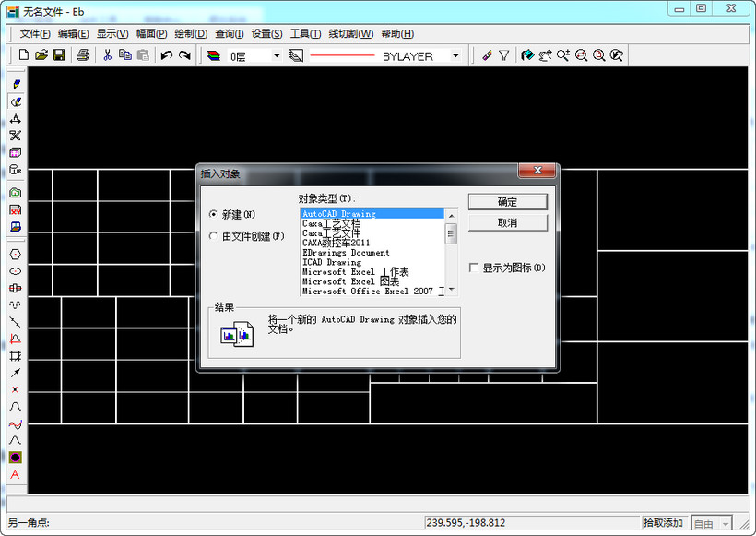Image resolution: width=756 pixels, height=536 pixels.
Task: Select CAXA数控车2011 in the list
Action: (372, 243)
